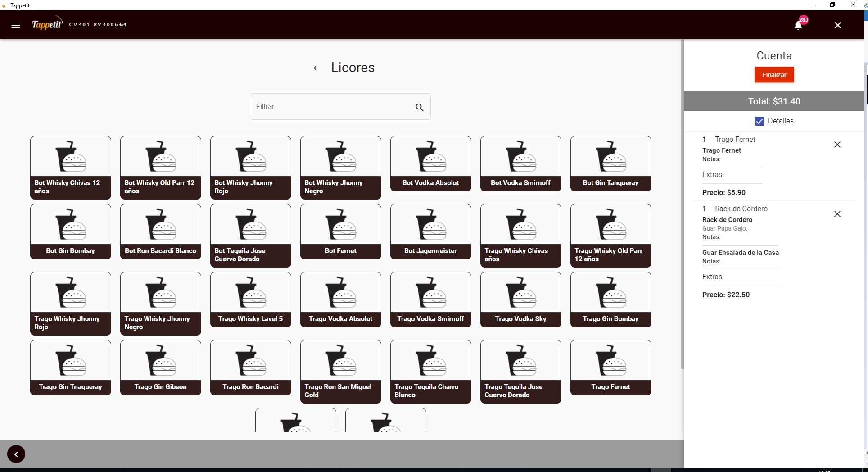Select Trago Gin Bombay

[x=611, y=300]
